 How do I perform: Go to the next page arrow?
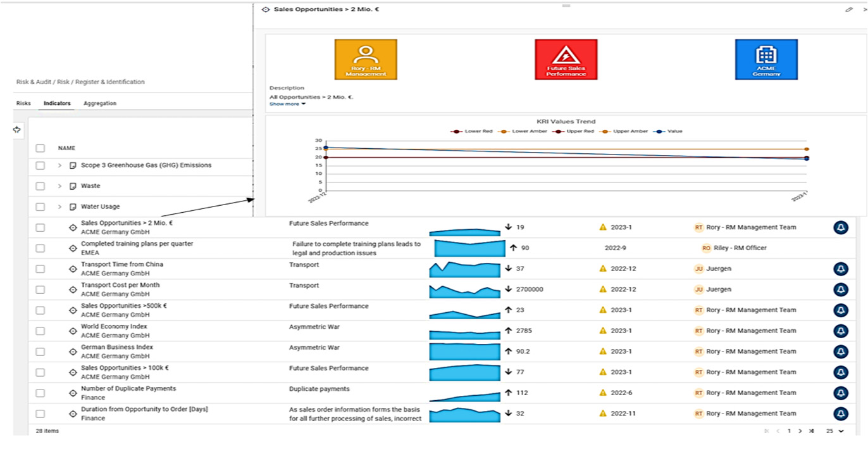(x=800, y=431)
